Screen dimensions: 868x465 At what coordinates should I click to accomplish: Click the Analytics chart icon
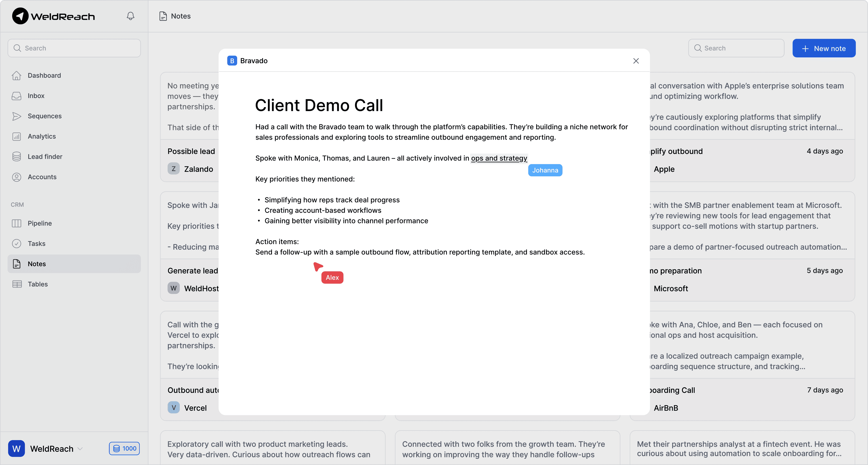pos(17,136)
